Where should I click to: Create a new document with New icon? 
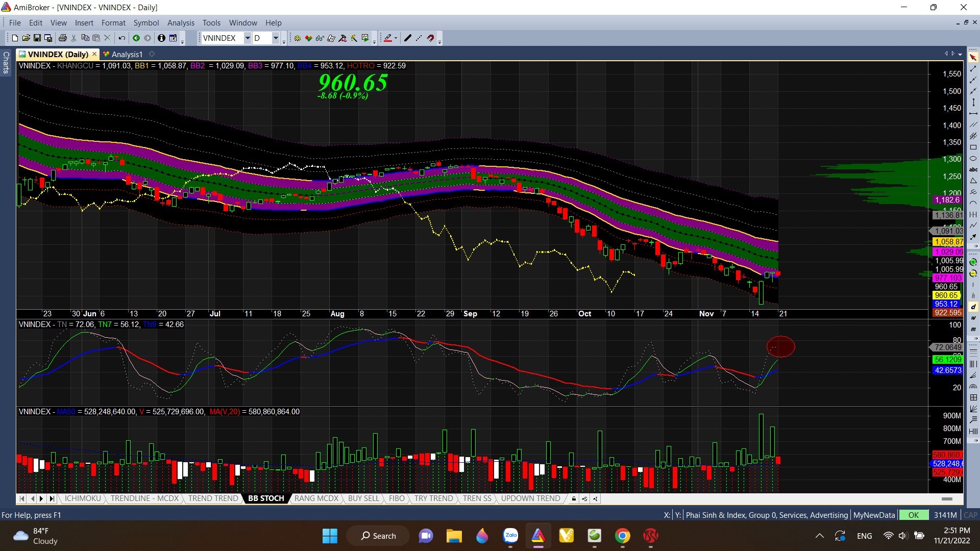(x=15, y=38)
